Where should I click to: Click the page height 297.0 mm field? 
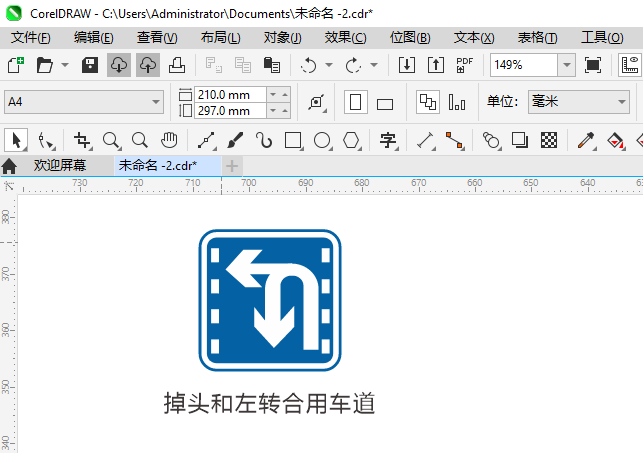coord(230,111)
